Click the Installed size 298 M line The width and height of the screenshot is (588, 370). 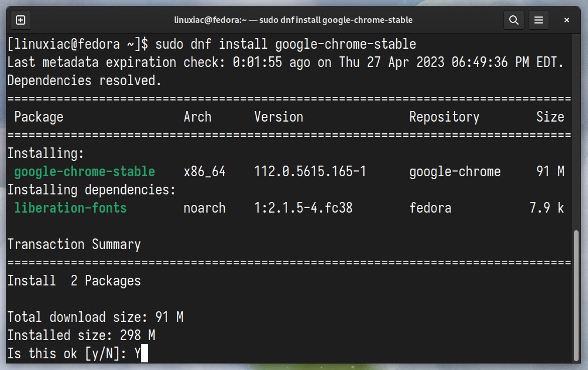(x=81, y=335)
